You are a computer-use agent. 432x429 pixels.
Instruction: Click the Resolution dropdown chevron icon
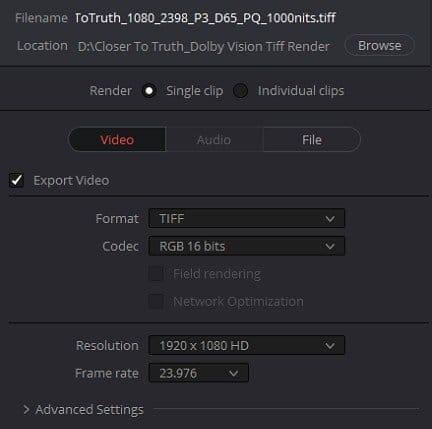point(330,346)
